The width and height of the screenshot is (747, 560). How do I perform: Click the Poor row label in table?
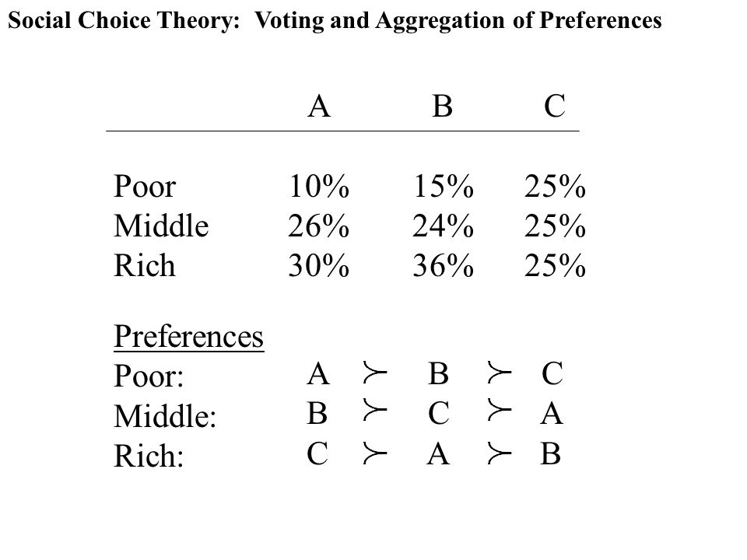[145, 186]
